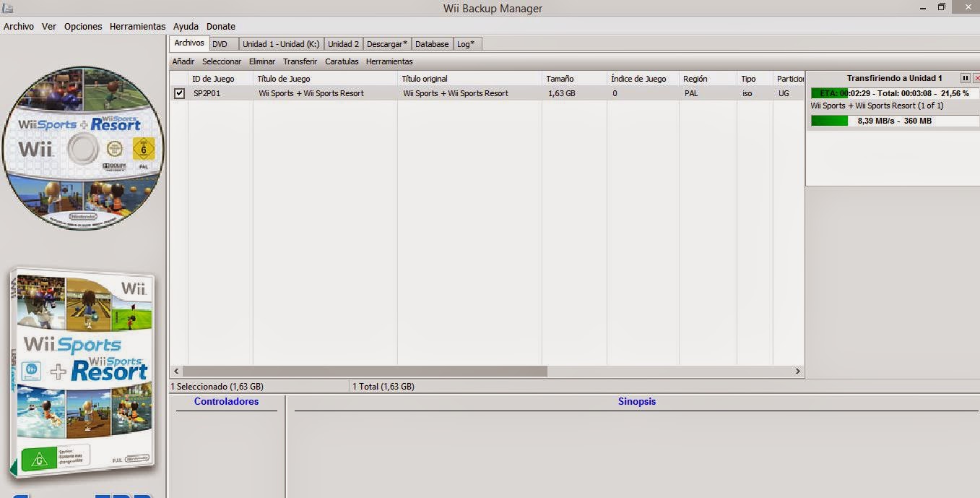The width and height of the screenshot is (980, 498).
Task: Pause the transfer to Unidad 1
Action: 965,77
